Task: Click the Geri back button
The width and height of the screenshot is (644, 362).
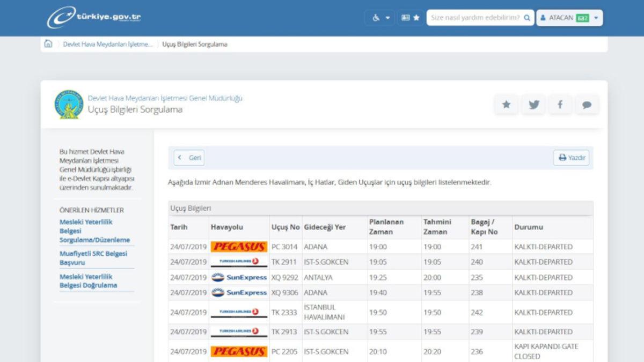Action: (189, 158)
